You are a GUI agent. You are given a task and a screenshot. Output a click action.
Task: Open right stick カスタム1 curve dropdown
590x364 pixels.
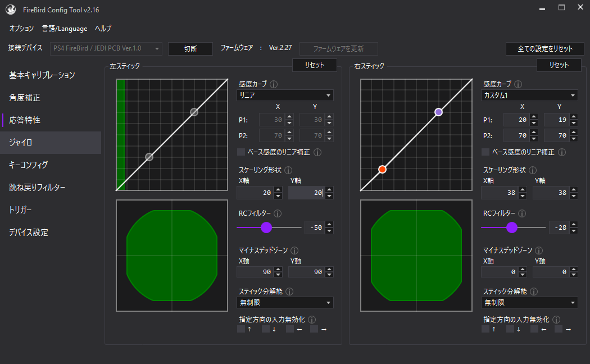pos(529,95)
